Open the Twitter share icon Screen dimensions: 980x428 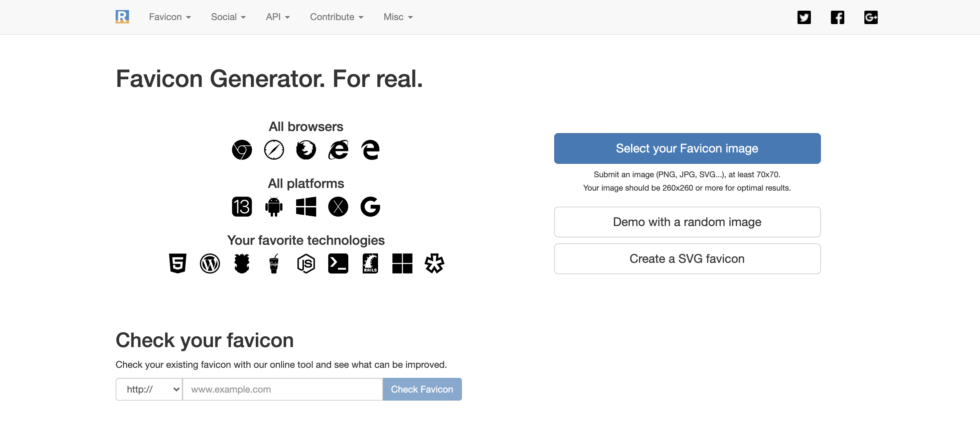coord(804,17)
